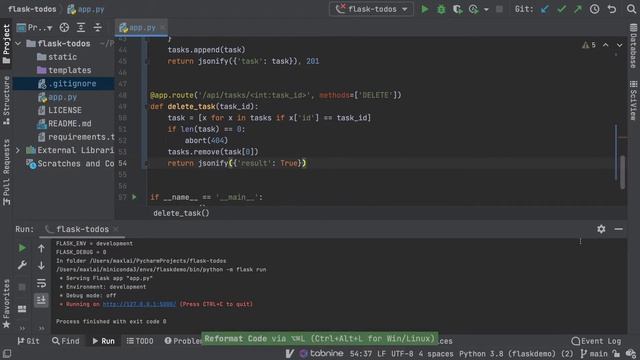Commit changes with Git checkmark

click(562, 9)
